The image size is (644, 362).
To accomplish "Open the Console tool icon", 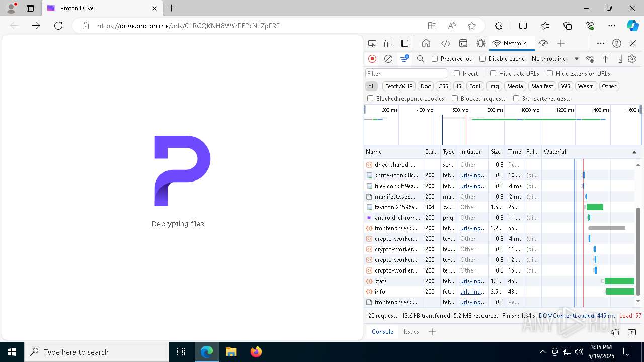I will pyautogui.click(x=463, y=43).
